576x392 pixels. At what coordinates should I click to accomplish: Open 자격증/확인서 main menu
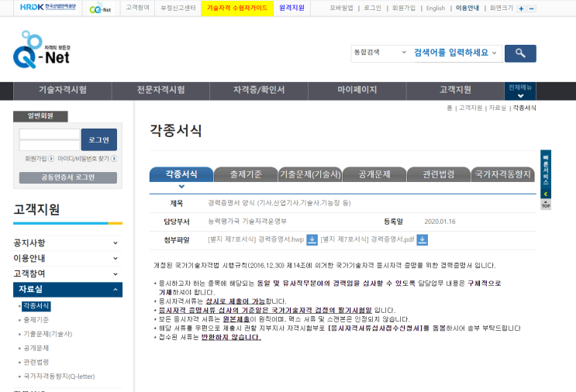[259, 90]
